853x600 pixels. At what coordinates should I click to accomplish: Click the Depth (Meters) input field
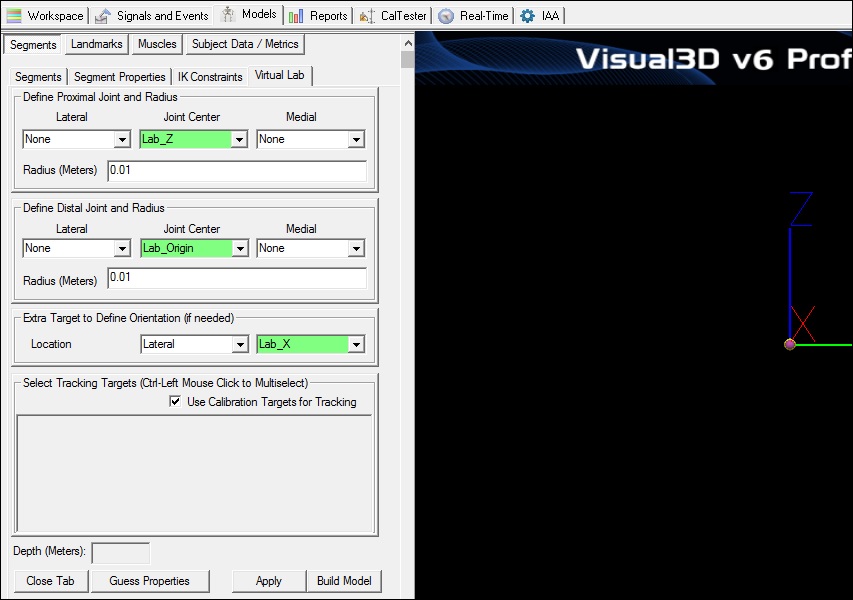pos(121,553)
